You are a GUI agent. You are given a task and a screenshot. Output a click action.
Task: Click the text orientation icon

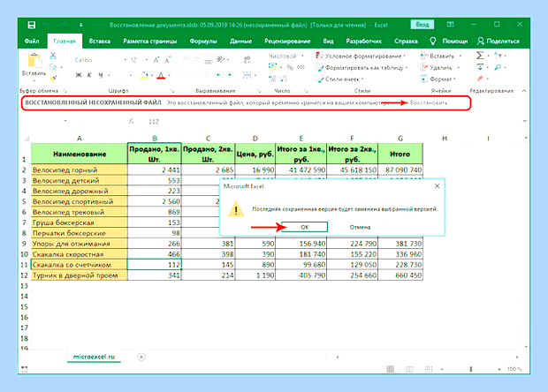tap(221, 59)
